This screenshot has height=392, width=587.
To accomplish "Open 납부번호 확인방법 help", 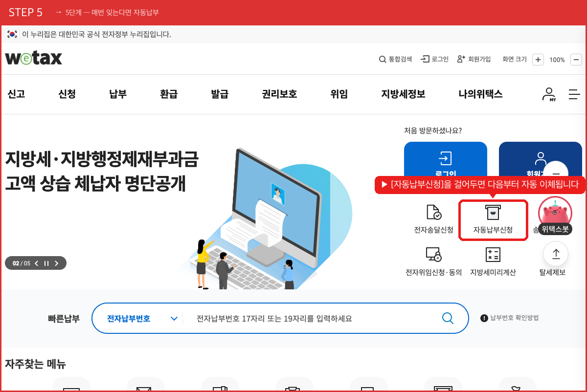I will [x=510, y=318].
